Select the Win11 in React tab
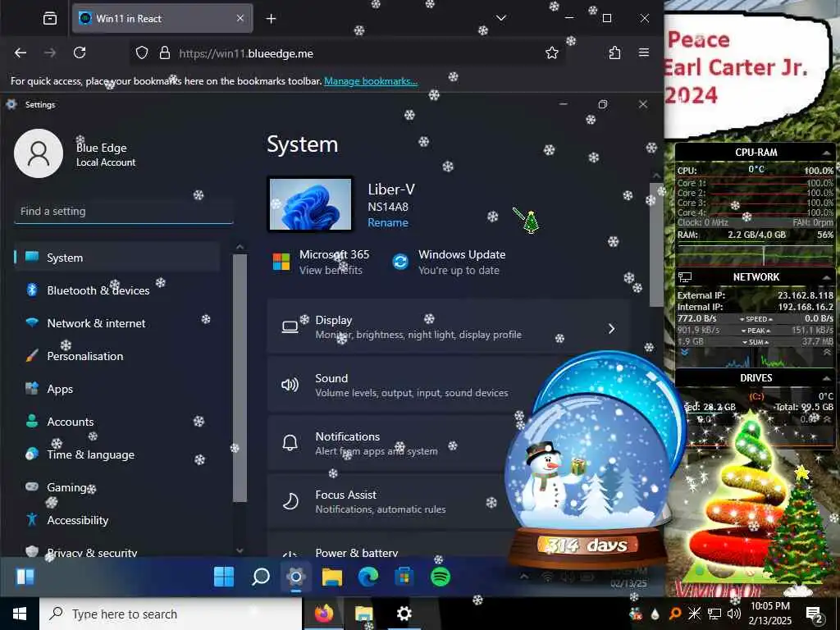The width and height of the screenshot is (840, 630). pyautogui.click(x=162, y=18)
